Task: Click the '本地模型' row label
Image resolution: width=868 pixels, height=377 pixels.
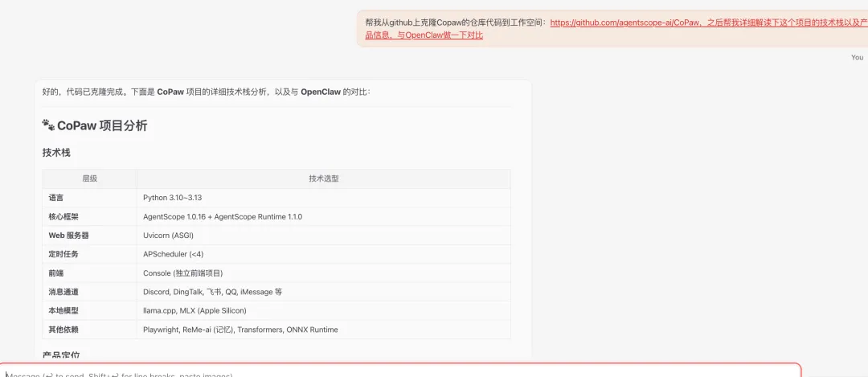Action: pos(63,310)
